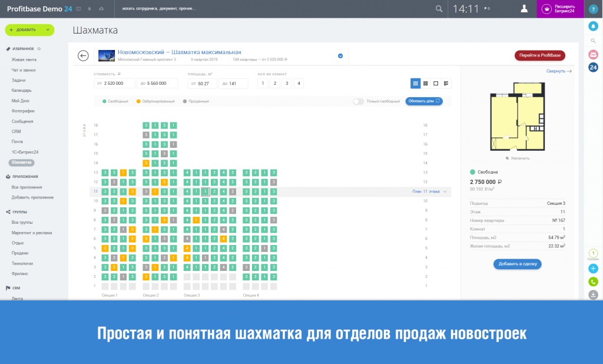The image size is (603, 364).
Task: Click the 'Перейти в Profitbase' button
Action: (x=540, y=55)
